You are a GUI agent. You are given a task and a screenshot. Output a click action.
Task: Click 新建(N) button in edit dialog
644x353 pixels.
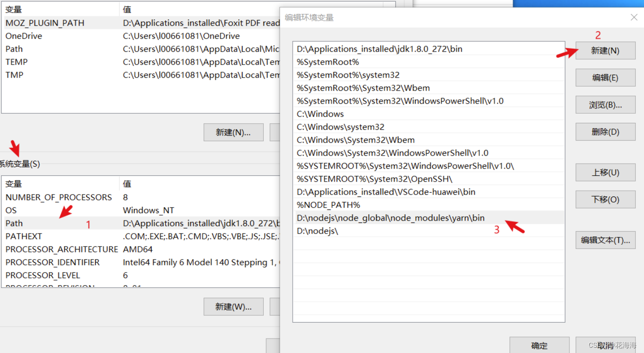click(x=605, y=51)
